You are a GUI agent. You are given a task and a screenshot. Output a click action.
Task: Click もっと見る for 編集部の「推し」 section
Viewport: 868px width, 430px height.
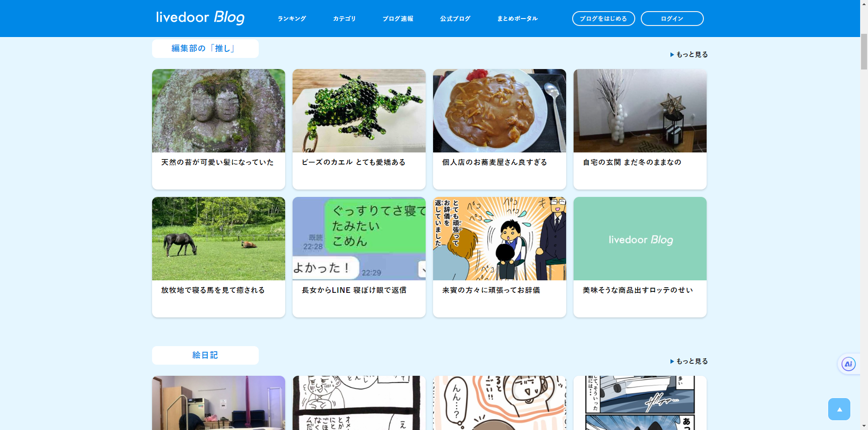click(x=689, y=55)
